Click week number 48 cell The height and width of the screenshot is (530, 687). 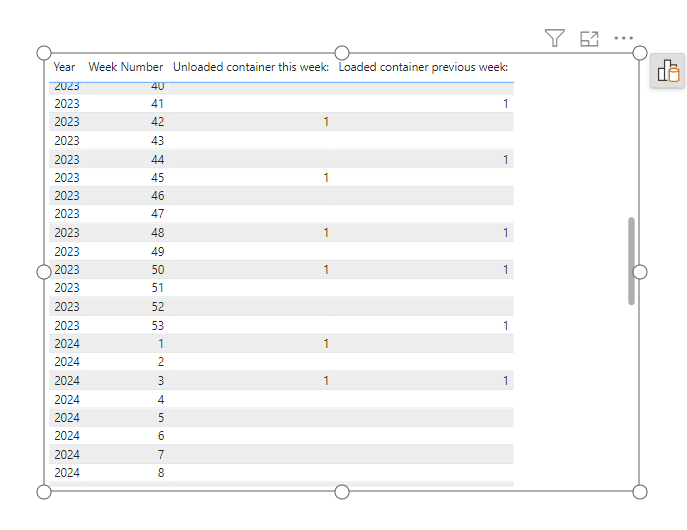(x=157, y=233)
